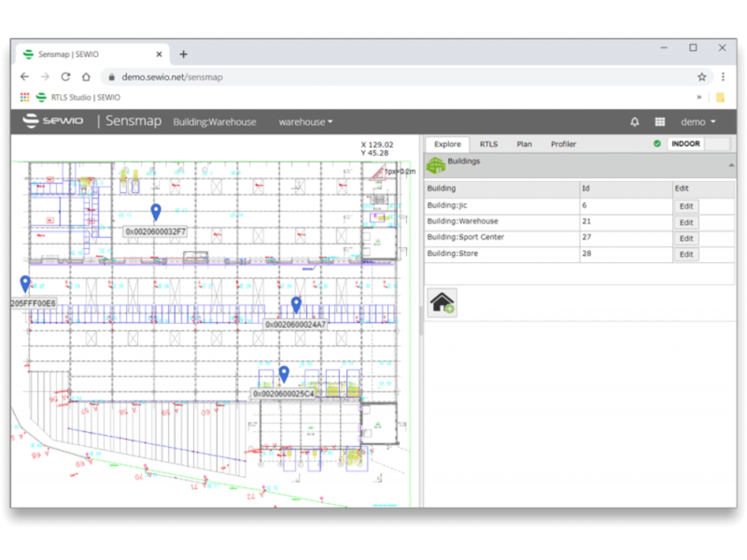
Task: Click the panel splitter handle
Action: pyautogui.click(x=421, y=321)
